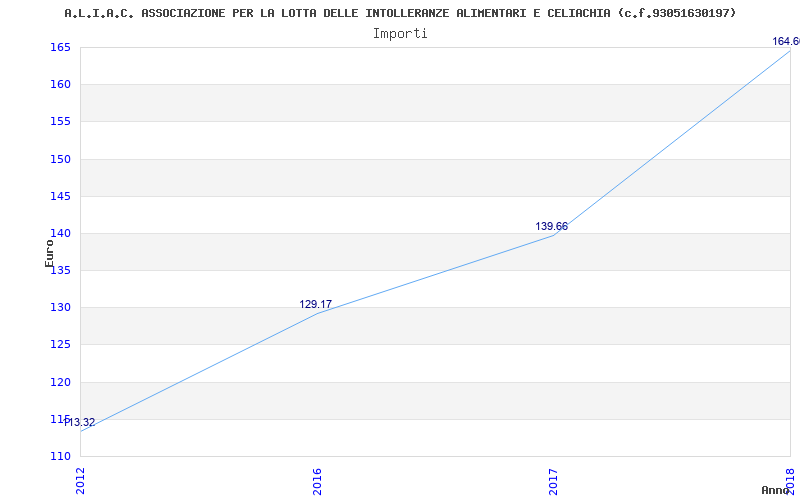
Task: Click the 140 y-axis tick value
Action: (60, 234)
